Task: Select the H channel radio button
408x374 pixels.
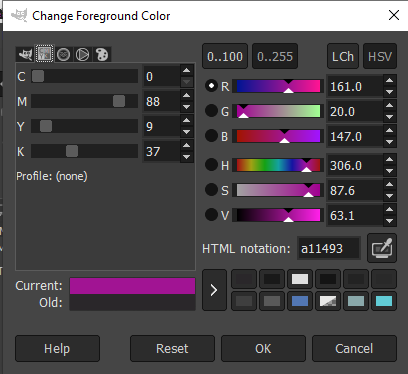Action: point(211,165)
